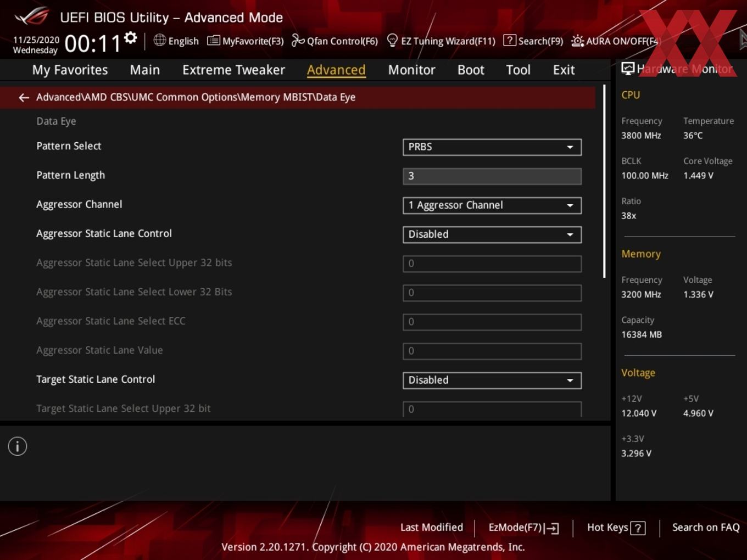Click the Pattern Length input field
Image resolution: width=747 pixels, height=560 pixels.
point(492,176)
